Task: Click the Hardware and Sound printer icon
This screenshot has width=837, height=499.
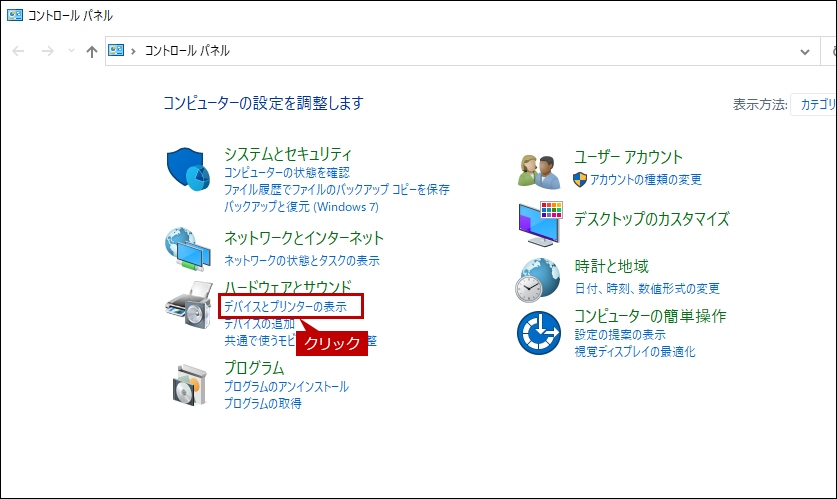Action: (x=189, y=305)
